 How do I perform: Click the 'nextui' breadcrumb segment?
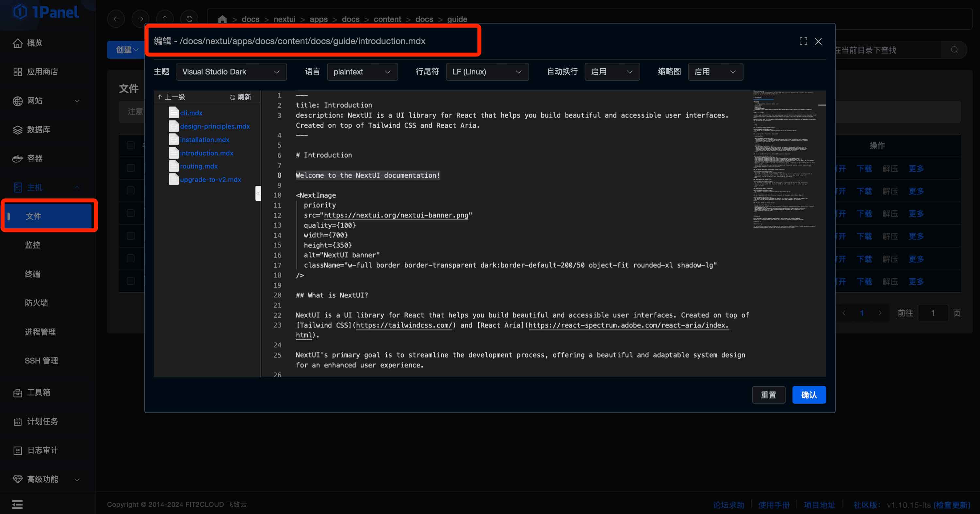[x=284, y=19]
